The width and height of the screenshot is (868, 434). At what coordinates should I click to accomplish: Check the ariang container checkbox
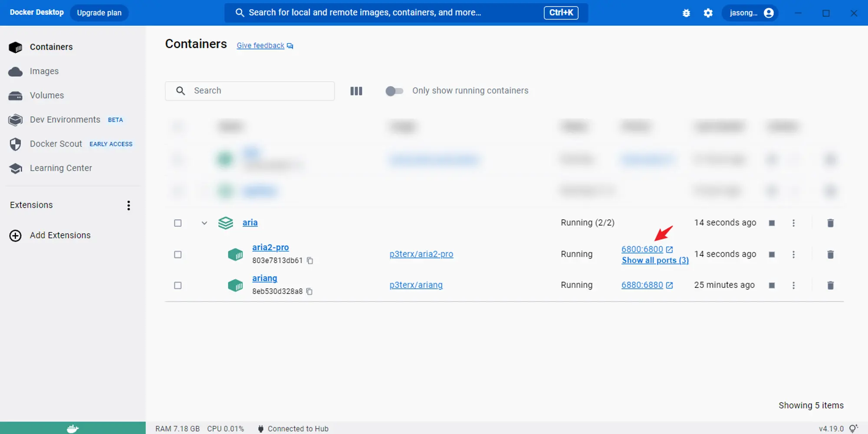point(178,285)
